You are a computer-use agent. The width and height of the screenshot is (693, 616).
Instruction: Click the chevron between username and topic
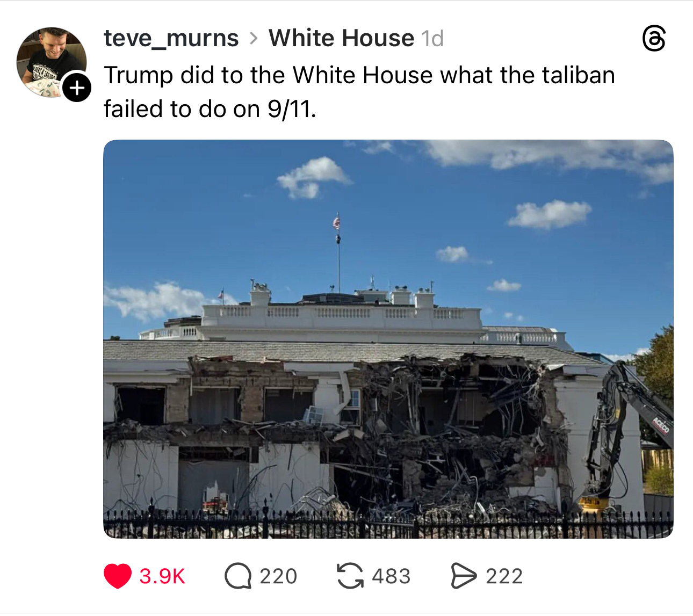coord(254,39)
